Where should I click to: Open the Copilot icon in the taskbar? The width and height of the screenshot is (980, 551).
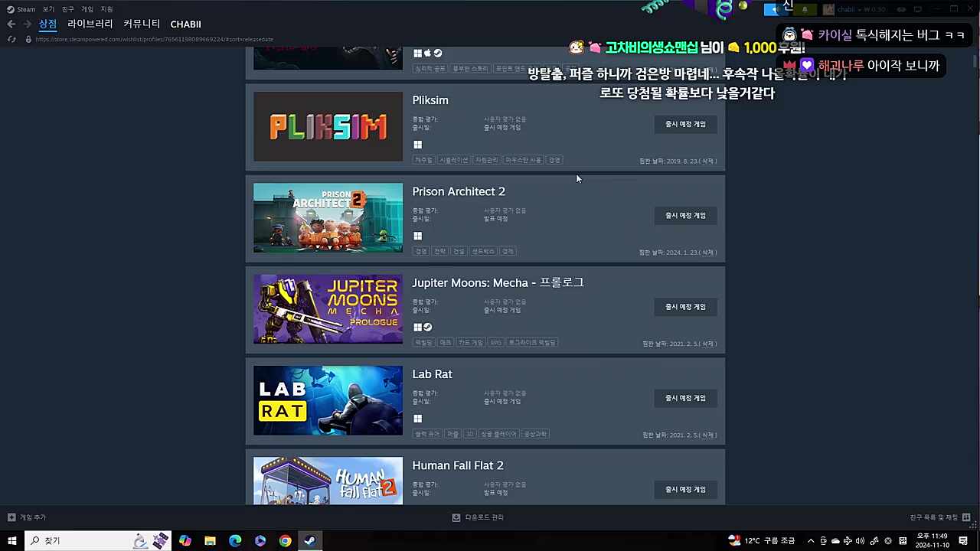tap(185, 541)
